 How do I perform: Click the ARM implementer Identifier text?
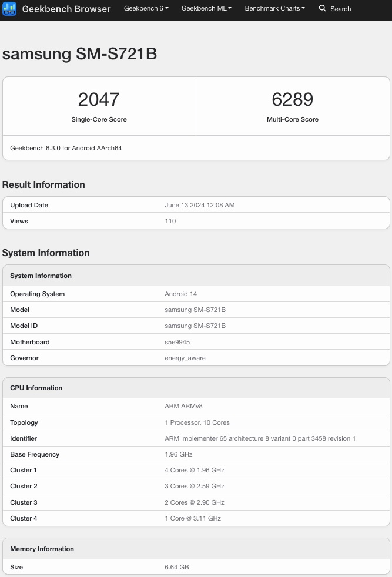(x=260, y=438)
